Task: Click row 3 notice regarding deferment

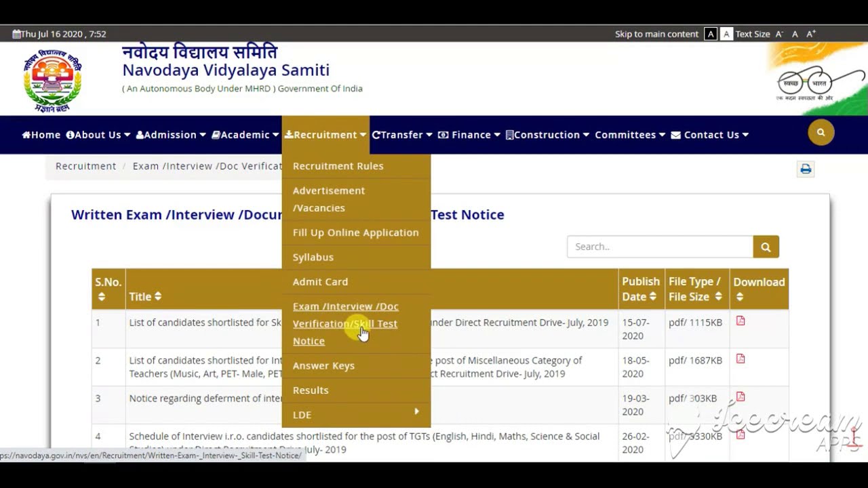Action: pyautogui.click(x=205, y=399)
